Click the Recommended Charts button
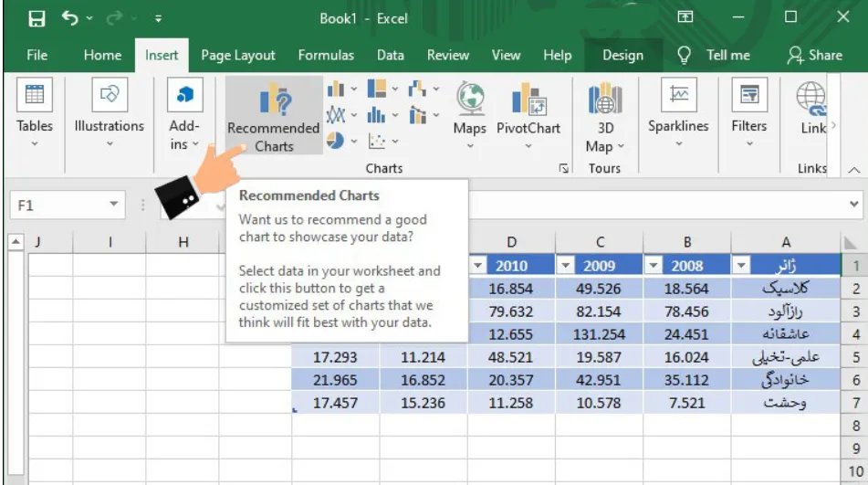 274,117
